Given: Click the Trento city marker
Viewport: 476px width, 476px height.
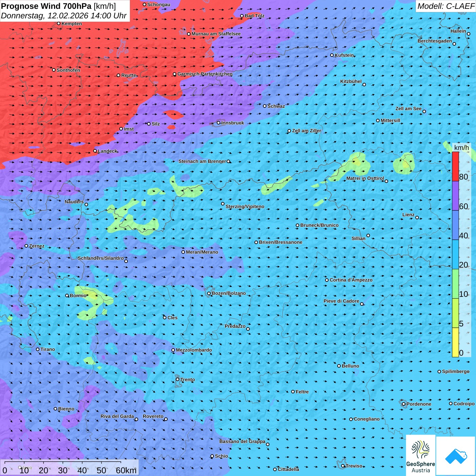Looking at the screenshot, I should pos(177,379).
